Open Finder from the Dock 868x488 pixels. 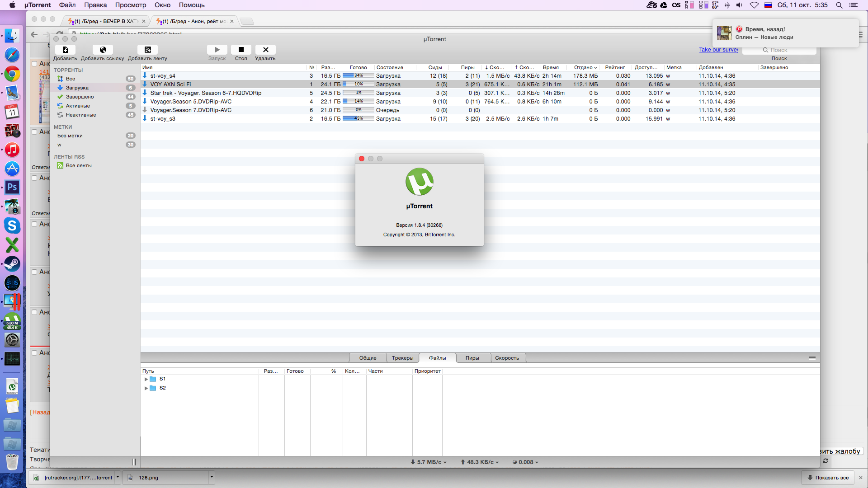coord(12,36)
